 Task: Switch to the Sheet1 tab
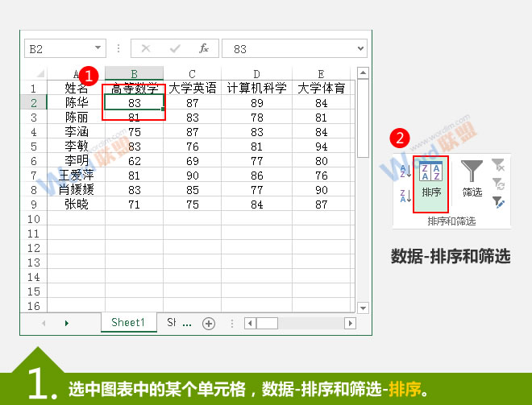128,323
